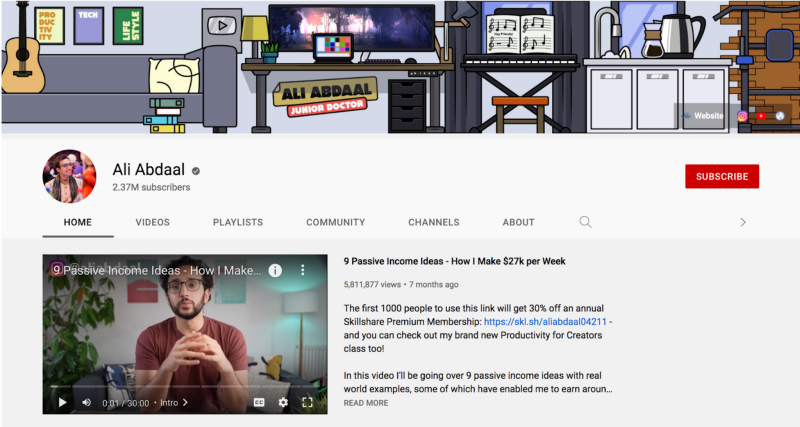This screenshot has height=427, width=800.
Task: Open the About tab
Action: coord(518,222)
